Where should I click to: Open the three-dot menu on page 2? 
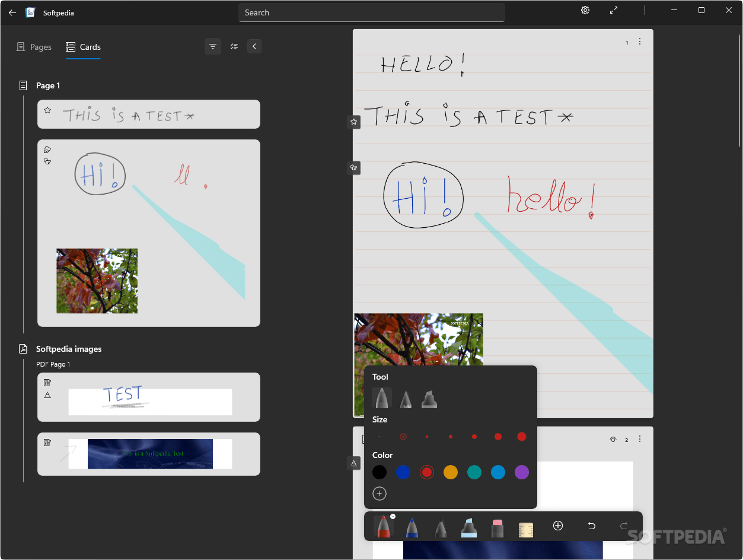pyautogui.click(x=640, y=439)
